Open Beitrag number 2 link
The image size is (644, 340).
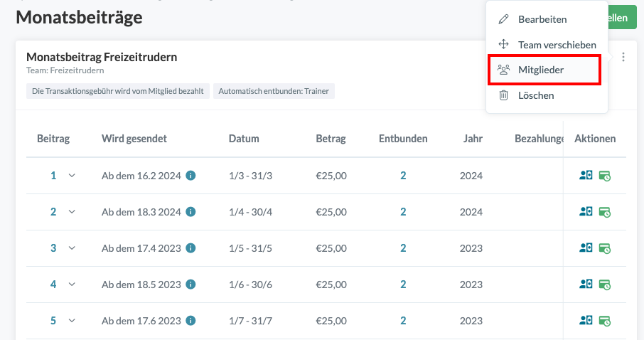[53, 212]
